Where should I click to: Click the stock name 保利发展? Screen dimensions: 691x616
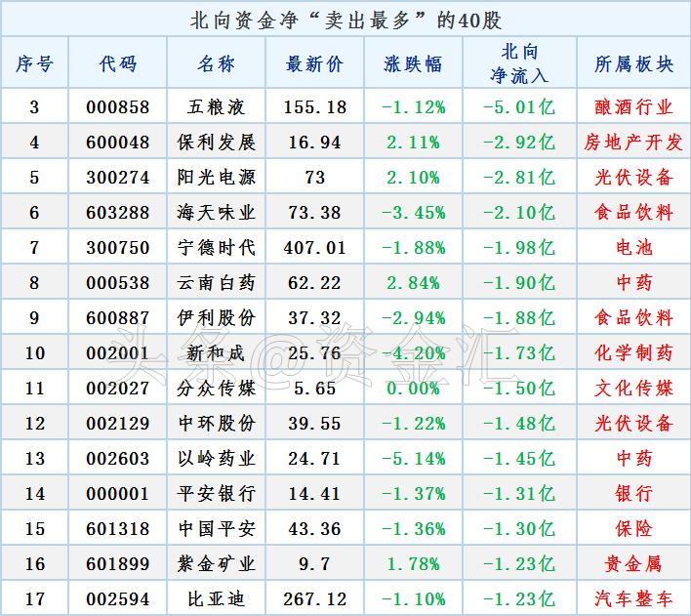pos(216,142)
